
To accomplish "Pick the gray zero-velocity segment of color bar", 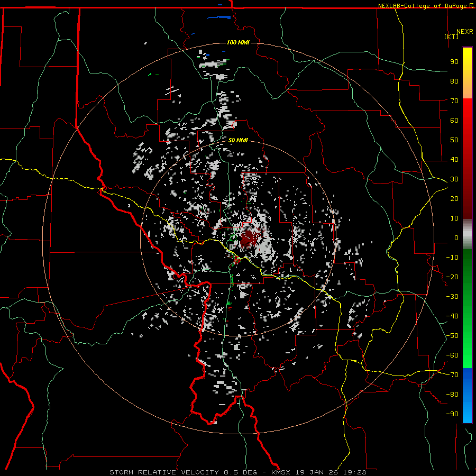I will click(467, 234).
